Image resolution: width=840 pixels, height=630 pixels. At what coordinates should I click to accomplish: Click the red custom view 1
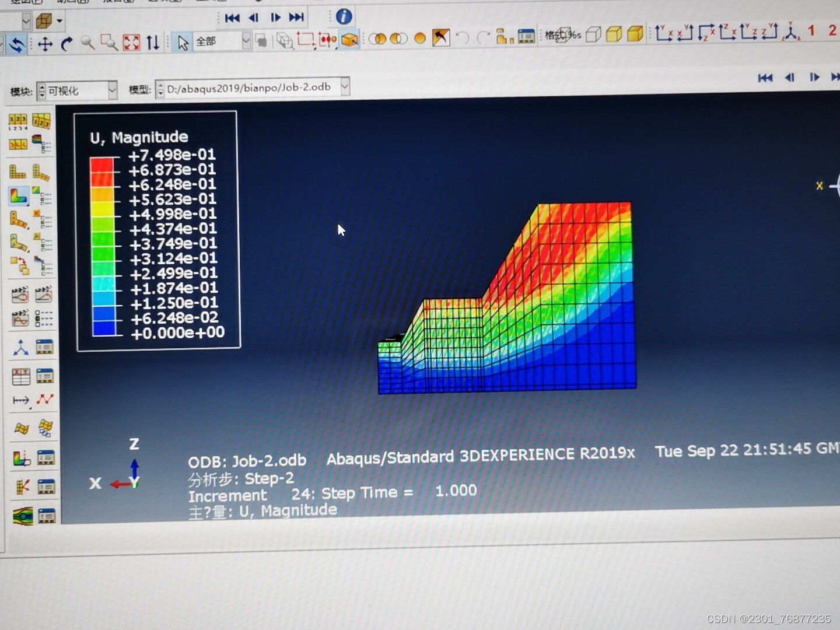coord(811,30)
